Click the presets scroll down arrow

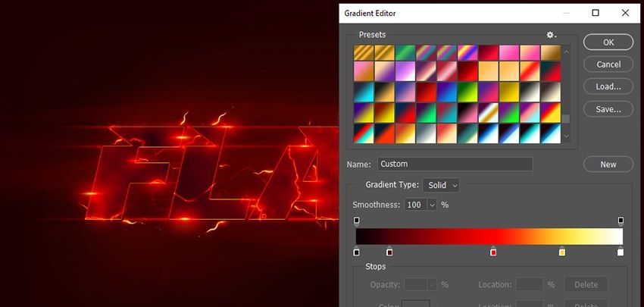tap(567, 136)
